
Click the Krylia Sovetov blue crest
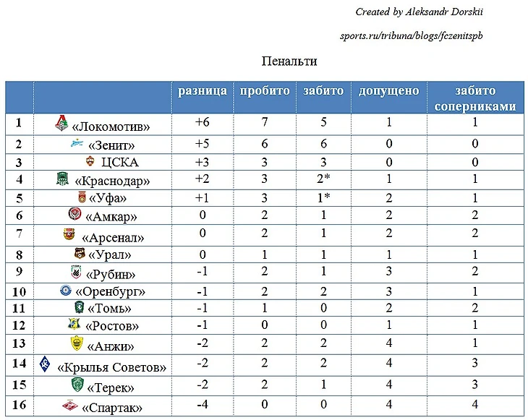[x=45, y=364]
